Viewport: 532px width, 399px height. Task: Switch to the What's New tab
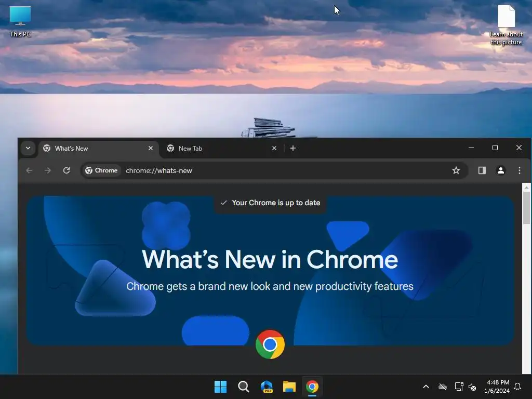(x=98, y=149)
